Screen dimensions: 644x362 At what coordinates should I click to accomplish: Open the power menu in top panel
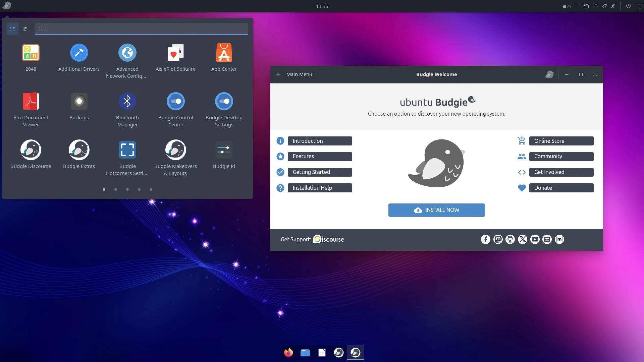pyautogui.click(x=628, y=6)
